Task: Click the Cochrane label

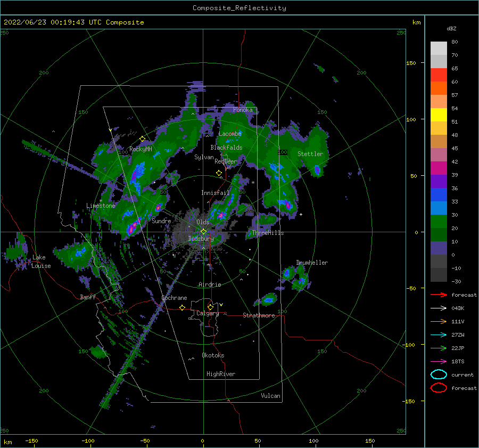Action: pos(174,298)
